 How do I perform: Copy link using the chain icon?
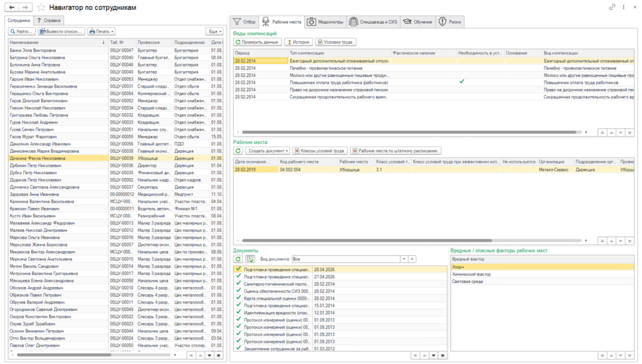[x=612, y=7]
